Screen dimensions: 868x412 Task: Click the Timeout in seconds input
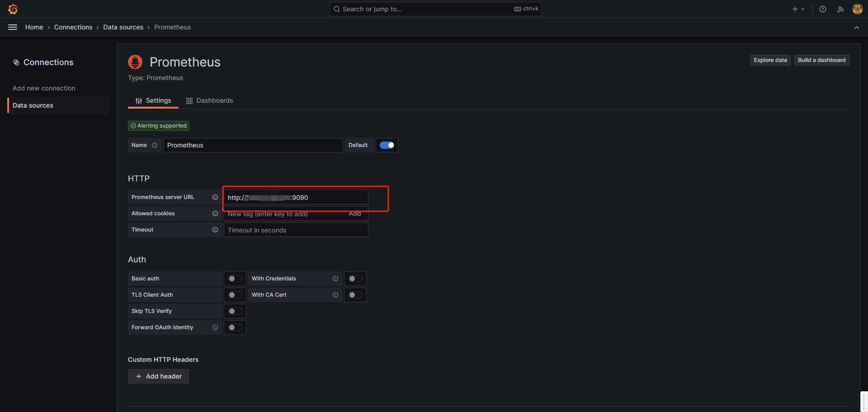[296, 230]
